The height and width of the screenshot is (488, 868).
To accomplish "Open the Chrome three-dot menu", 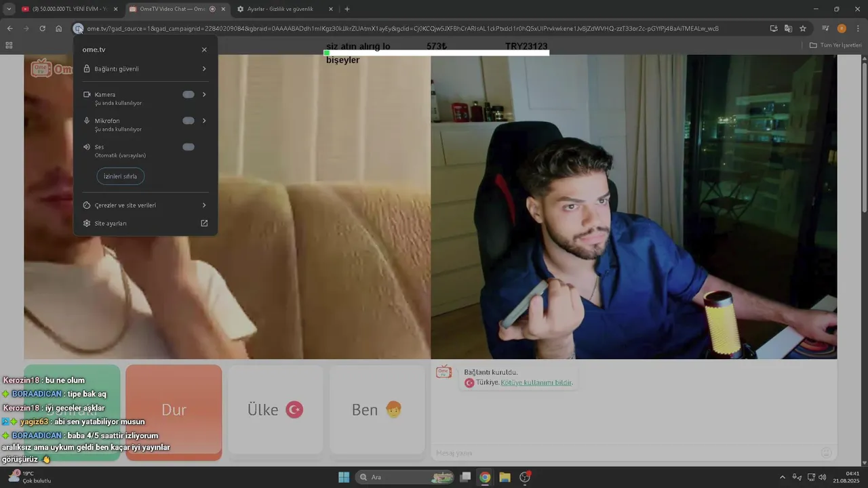I will coord(857,28).
